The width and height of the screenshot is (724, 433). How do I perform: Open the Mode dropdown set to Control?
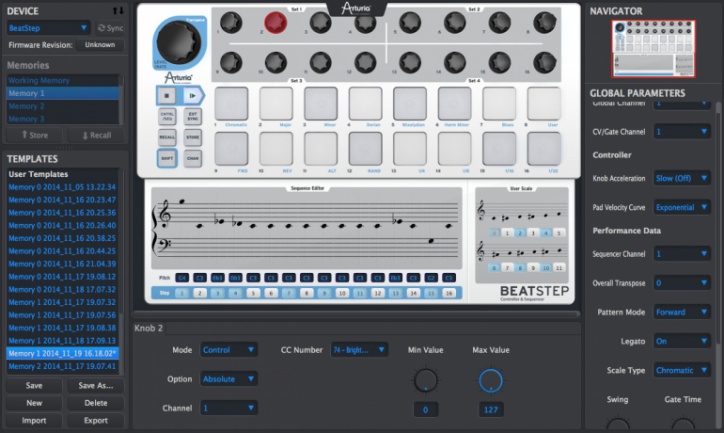[x=229, y=350]
